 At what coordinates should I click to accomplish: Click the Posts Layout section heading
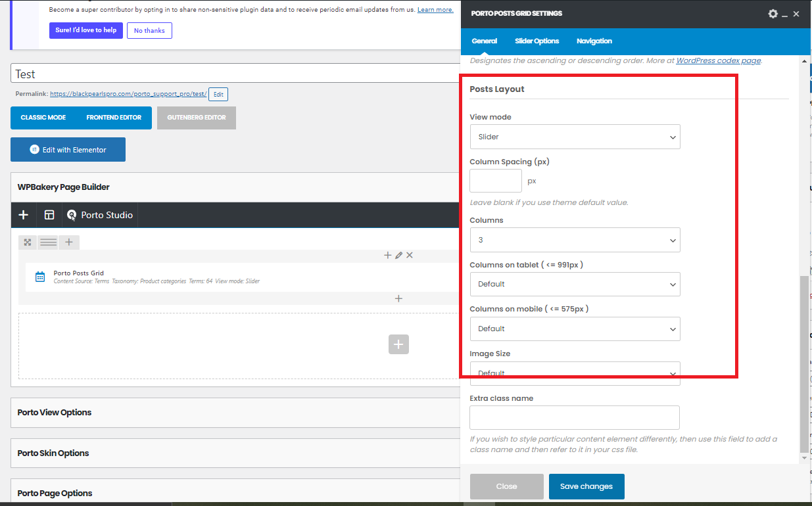tap(497, 89)
